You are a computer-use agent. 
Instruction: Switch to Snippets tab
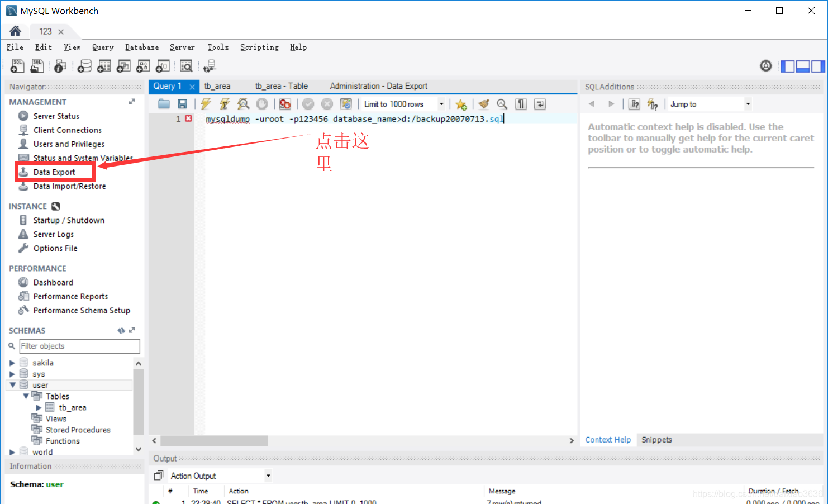(x=656, y=440)
